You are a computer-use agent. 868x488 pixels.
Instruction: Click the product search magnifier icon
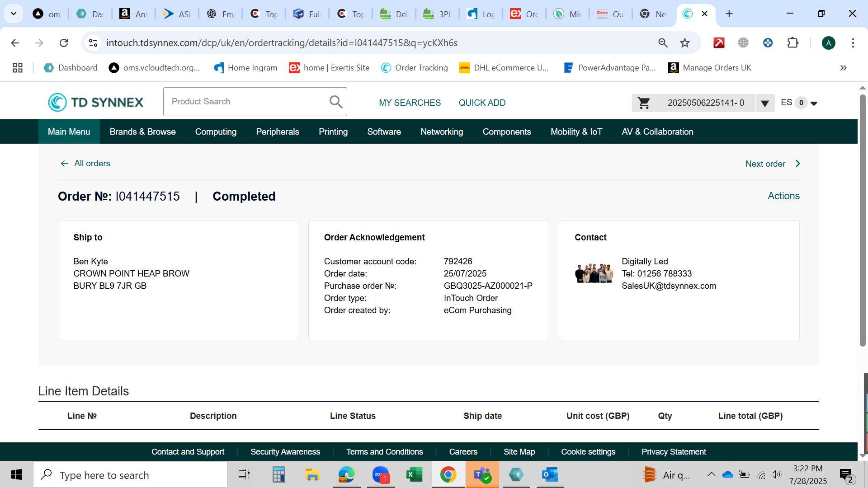click(x=335, y=102)
